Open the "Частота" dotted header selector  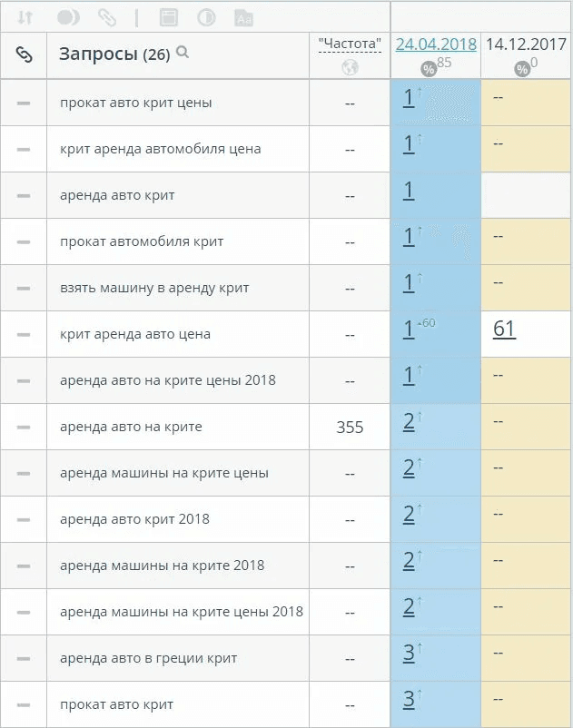coord(350,44)
